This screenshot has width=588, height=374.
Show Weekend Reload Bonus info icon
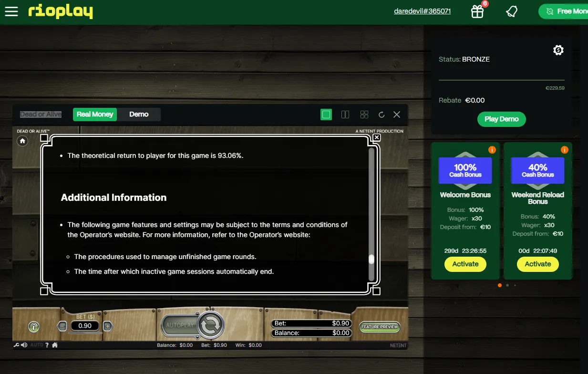565,150
